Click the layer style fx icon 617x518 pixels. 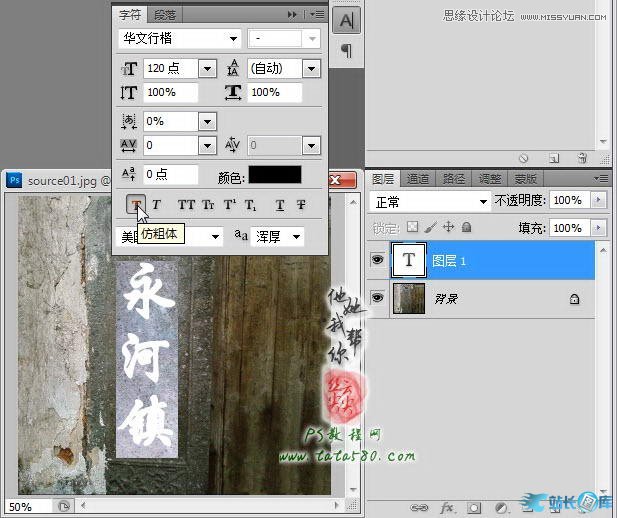447,507
